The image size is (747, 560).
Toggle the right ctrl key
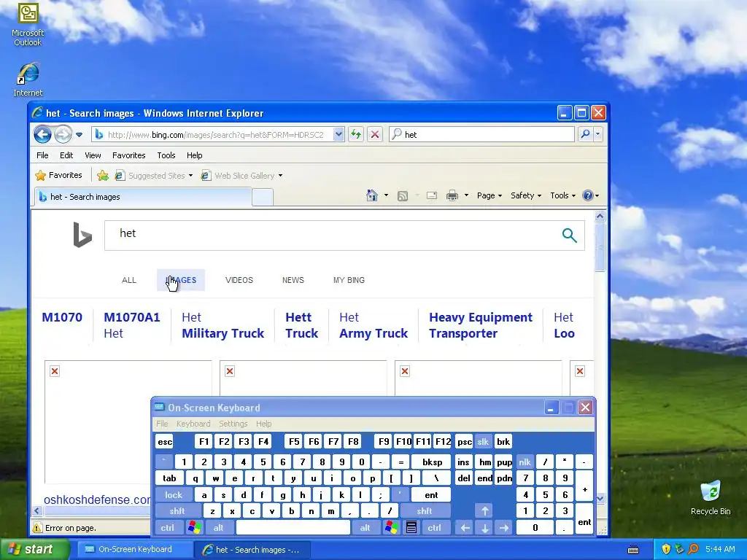coord(434,528)
